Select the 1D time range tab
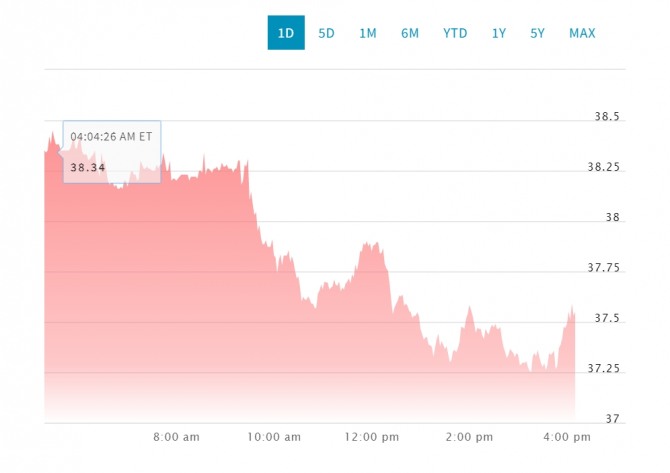Image resolution: width=670 pixels, height=473 pixels. click(285, 33)
